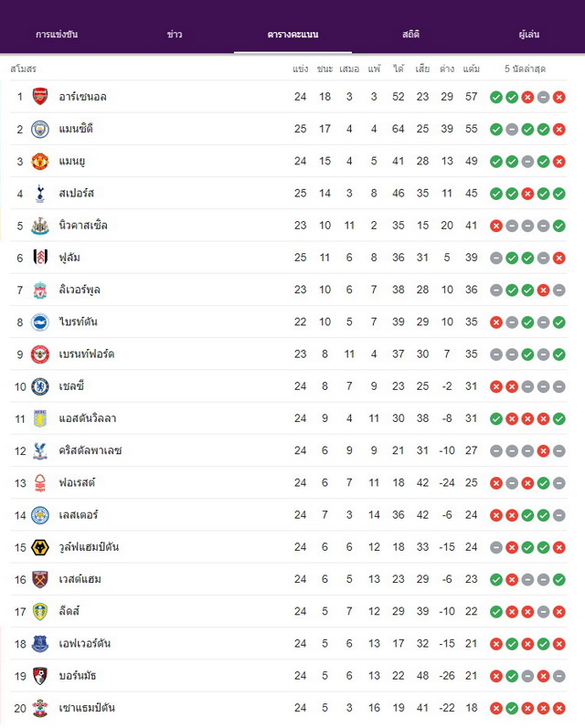The height and width of the screenshot is (728, 585).
Task: Click the Liverpool club crest
Action: pyautogui.click(x=40, y=290)
